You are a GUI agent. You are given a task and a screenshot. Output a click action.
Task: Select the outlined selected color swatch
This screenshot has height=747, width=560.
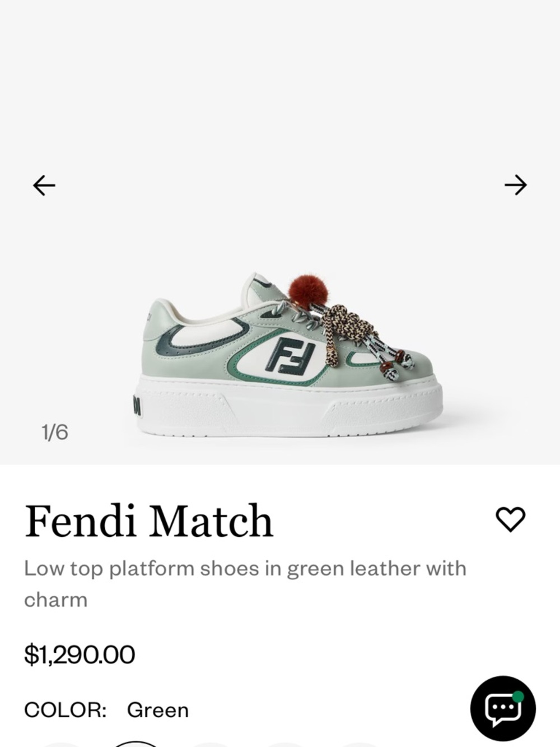tap(137, 744)
